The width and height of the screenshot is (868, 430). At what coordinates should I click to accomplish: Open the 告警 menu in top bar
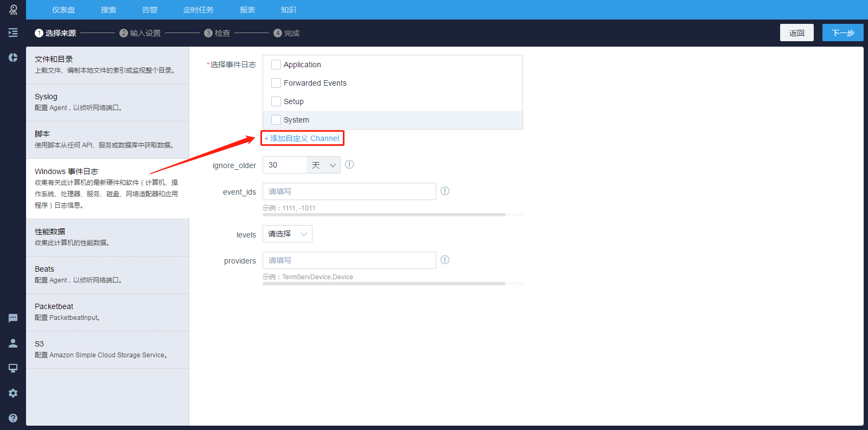(150, 10)
